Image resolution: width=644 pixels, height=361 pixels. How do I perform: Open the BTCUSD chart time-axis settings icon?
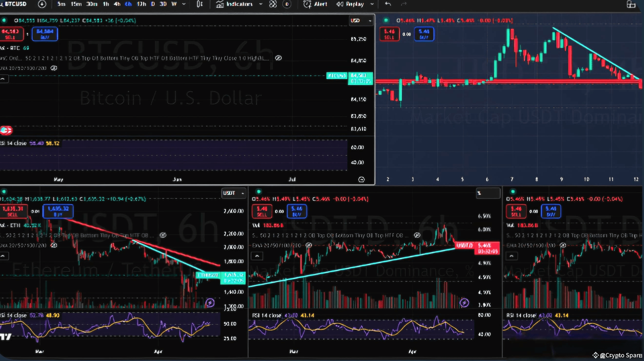tap(361, 179)
